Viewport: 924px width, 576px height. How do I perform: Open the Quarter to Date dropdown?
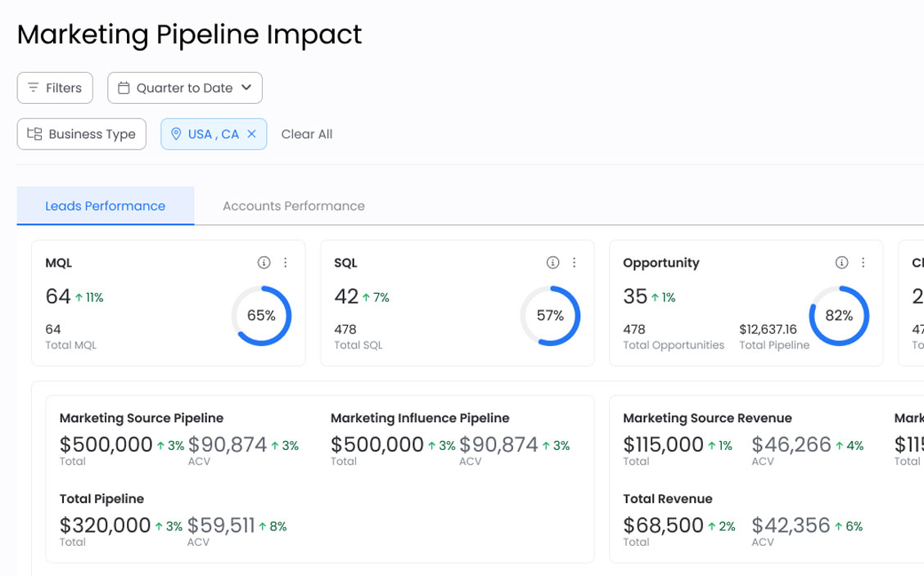(x=185, y=88)
